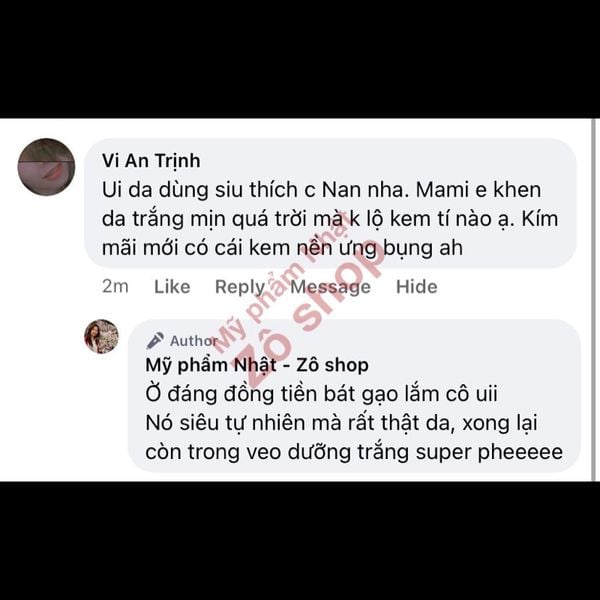Message the commenter Vi An Trịnh
Image resolution: width=600 pixels, height=600 pixels.
point(331,287)
